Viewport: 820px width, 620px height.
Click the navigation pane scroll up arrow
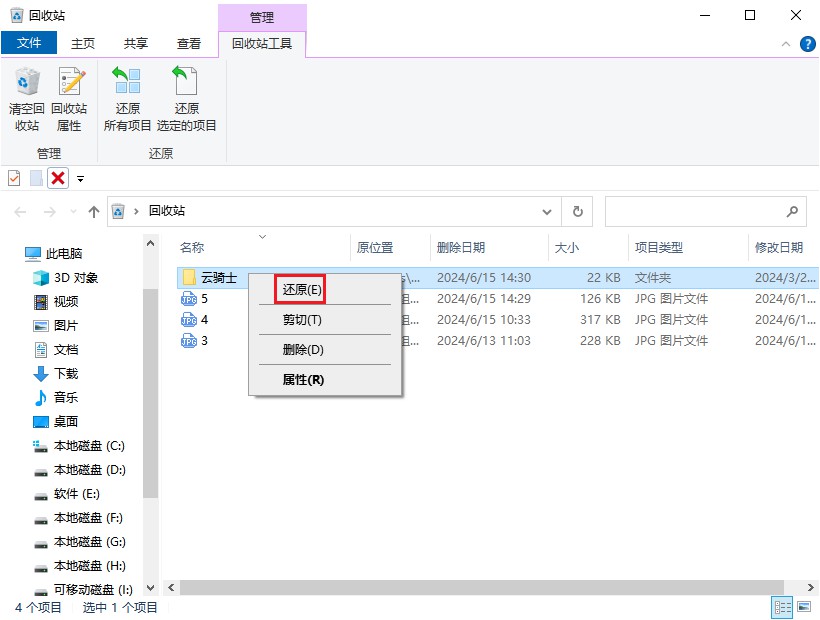click(x=151, y=244)
